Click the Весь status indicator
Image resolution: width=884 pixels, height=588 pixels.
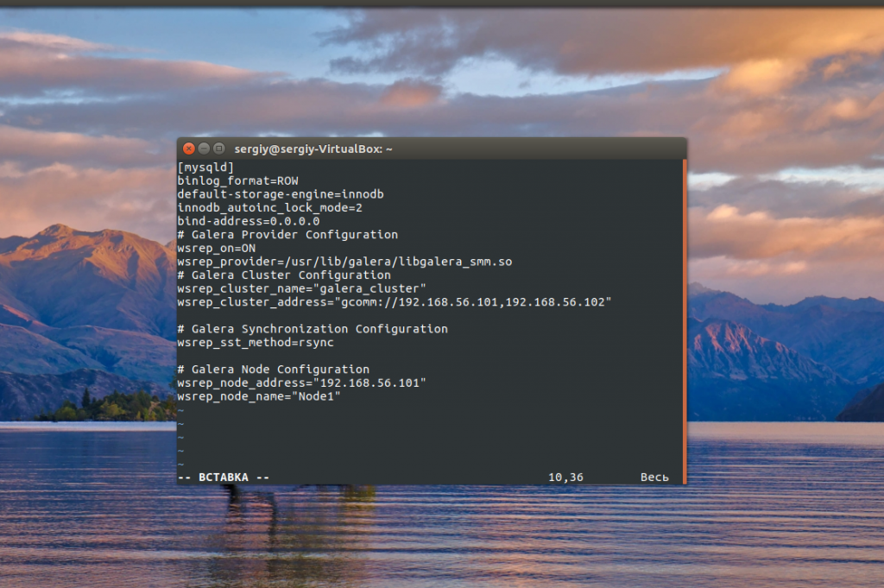point(654,477)
